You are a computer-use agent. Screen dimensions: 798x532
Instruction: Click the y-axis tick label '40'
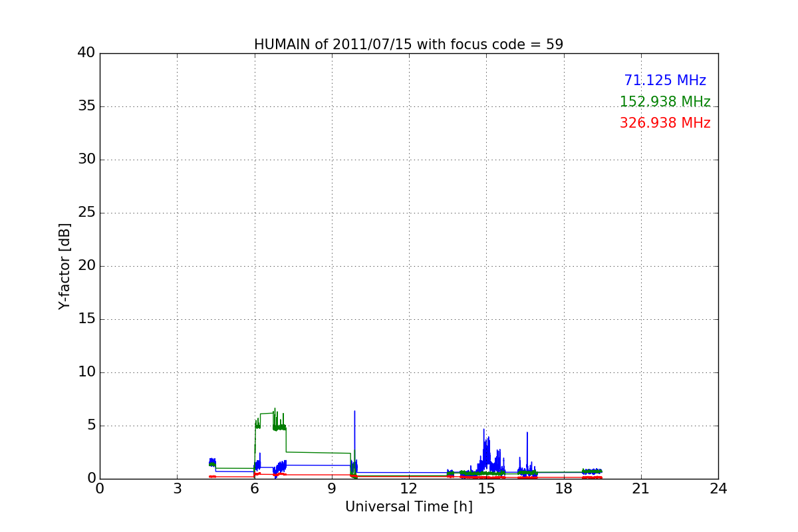[x=86, y=53]
